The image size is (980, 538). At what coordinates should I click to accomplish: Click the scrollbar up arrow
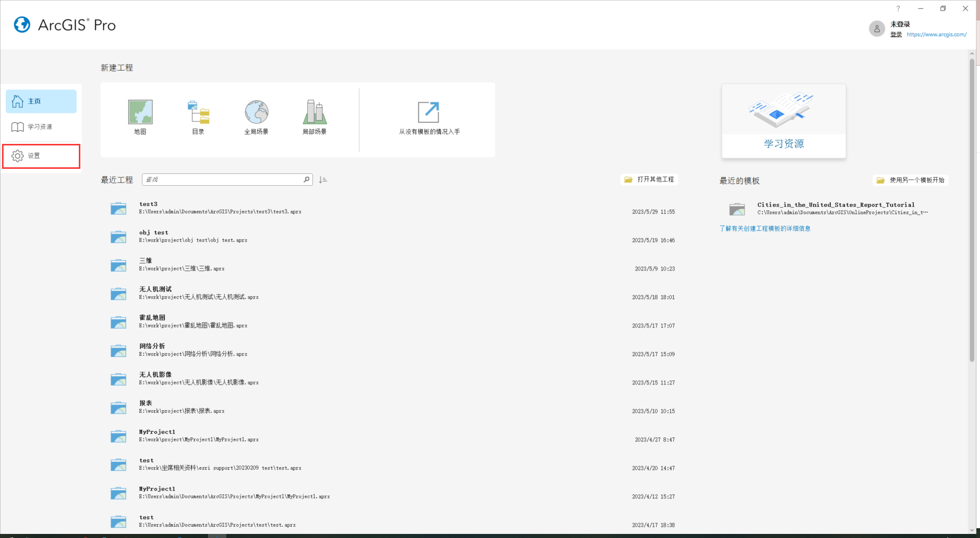[x=972, y=53]
